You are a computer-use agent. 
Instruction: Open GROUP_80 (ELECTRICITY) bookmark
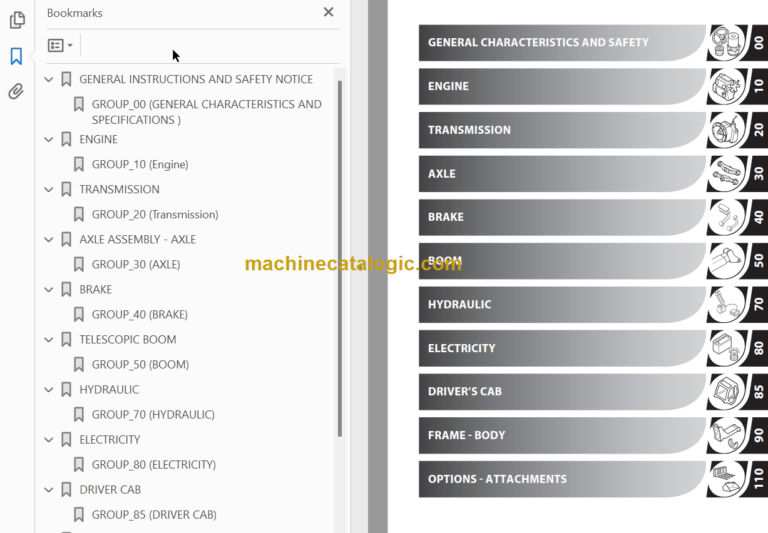154,464
